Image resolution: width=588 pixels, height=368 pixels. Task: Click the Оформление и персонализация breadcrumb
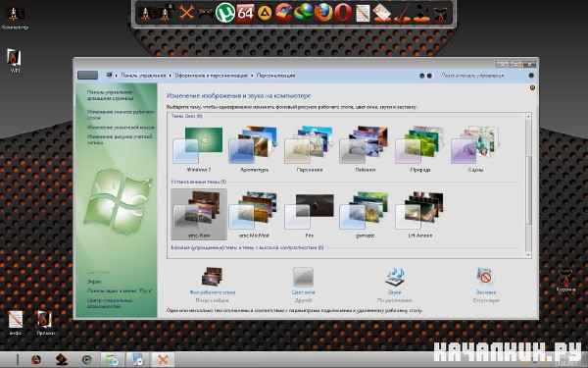(x=211, y=76)
